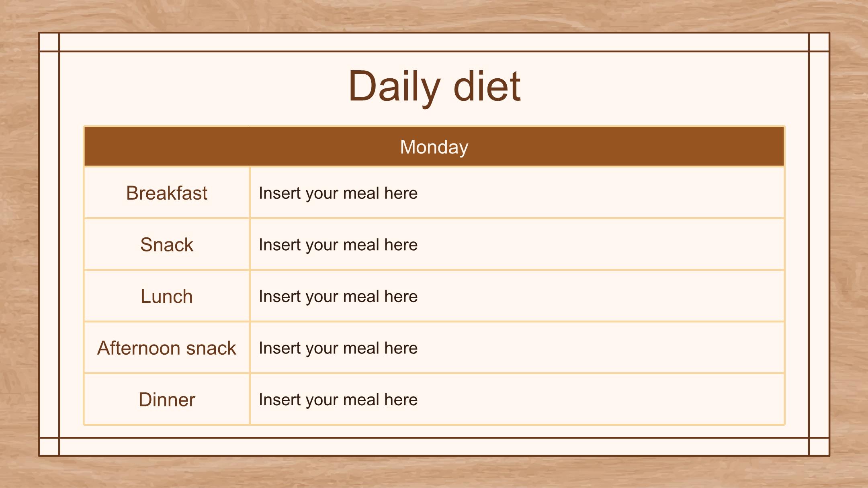This screenshot has height=488, width=868.
Task: Click the "Daily diet" title text
Action: [x=434, y=86]
